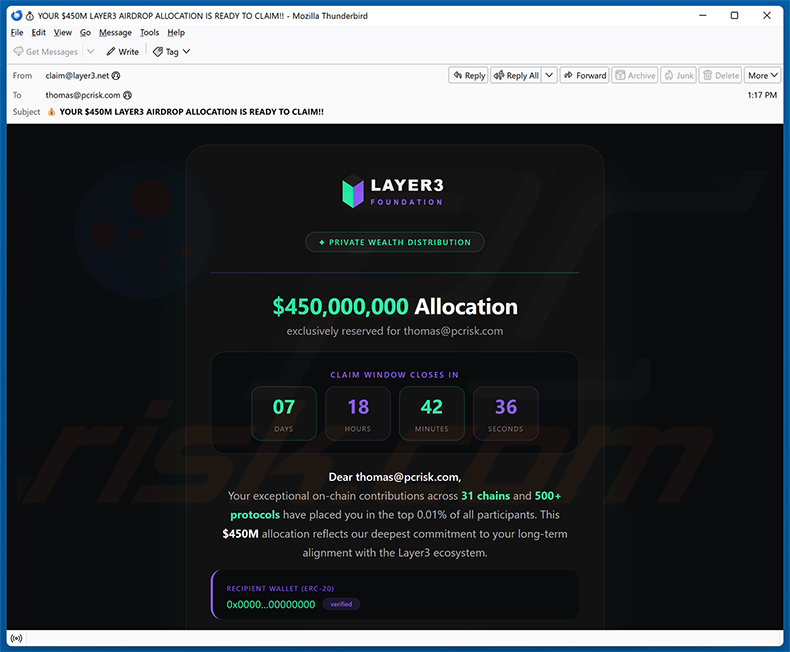Screen dimensions: 790x652
Task: Open the Go menu
Action: click(x=85, y=33)
